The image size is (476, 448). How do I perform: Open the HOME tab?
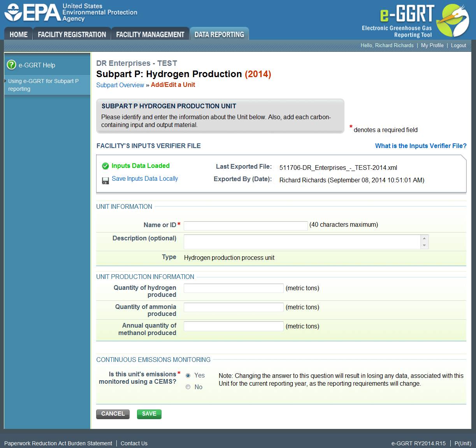(x=18, y=34)
